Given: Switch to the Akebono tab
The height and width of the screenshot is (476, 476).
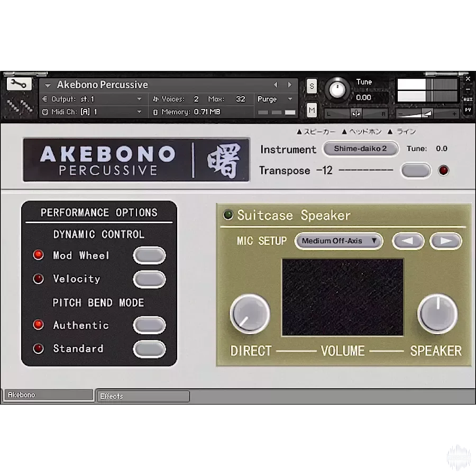Looking at the screenshot, I should [x=49, y=395].
